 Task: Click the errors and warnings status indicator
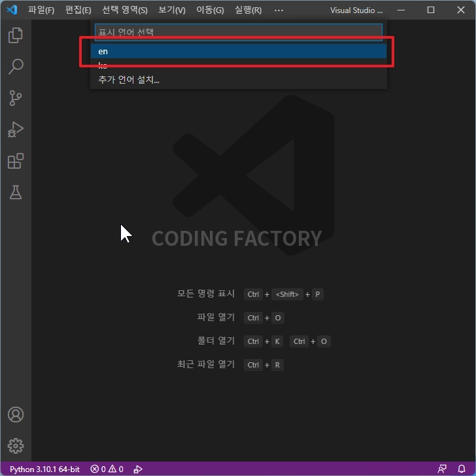click(107, 469)
